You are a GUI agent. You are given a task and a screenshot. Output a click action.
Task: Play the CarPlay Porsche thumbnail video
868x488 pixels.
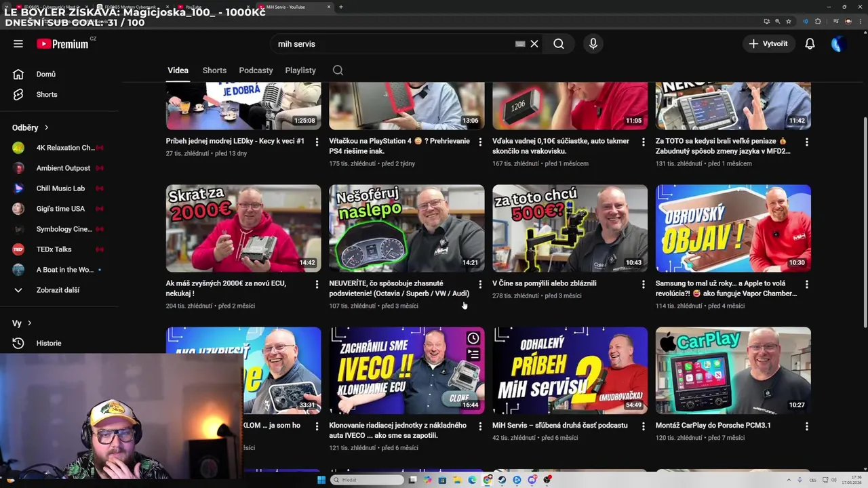coord(733,371)
